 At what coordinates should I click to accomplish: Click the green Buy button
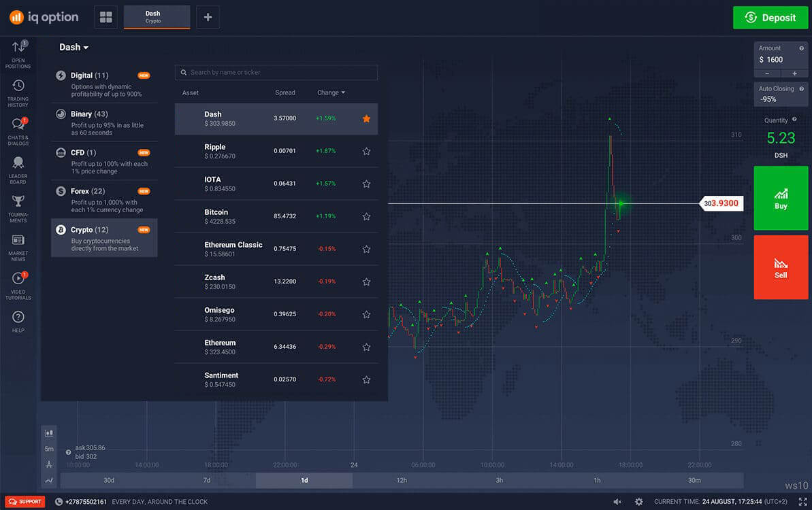click(781, 198)
